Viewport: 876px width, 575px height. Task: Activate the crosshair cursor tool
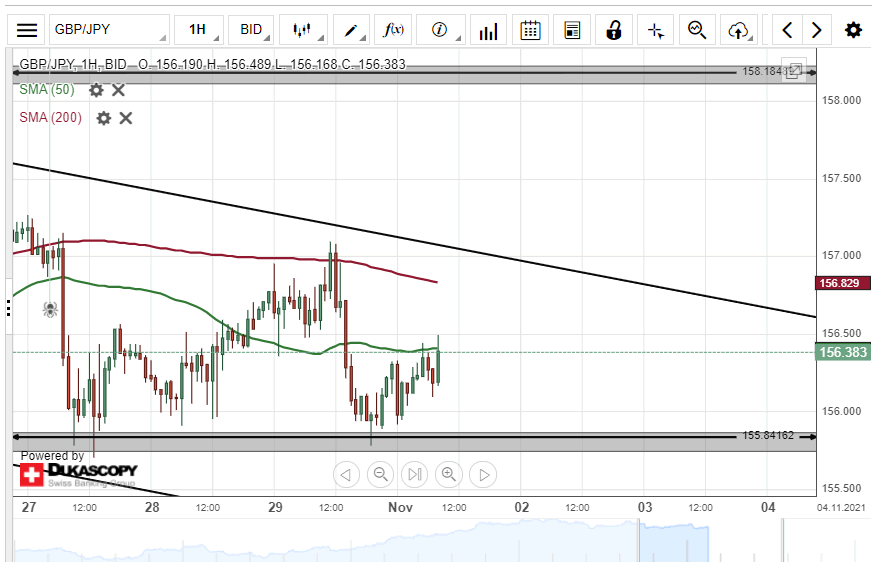pos(656,30)
